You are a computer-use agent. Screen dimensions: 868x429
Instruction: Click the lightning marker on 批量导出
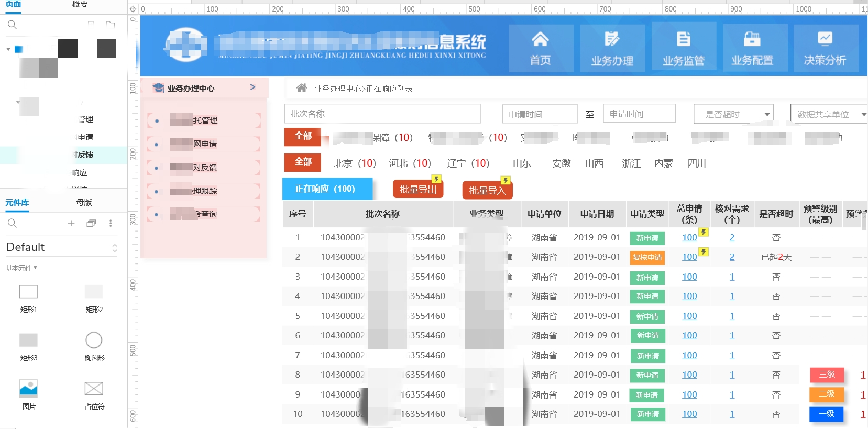[x=436, y=179]
